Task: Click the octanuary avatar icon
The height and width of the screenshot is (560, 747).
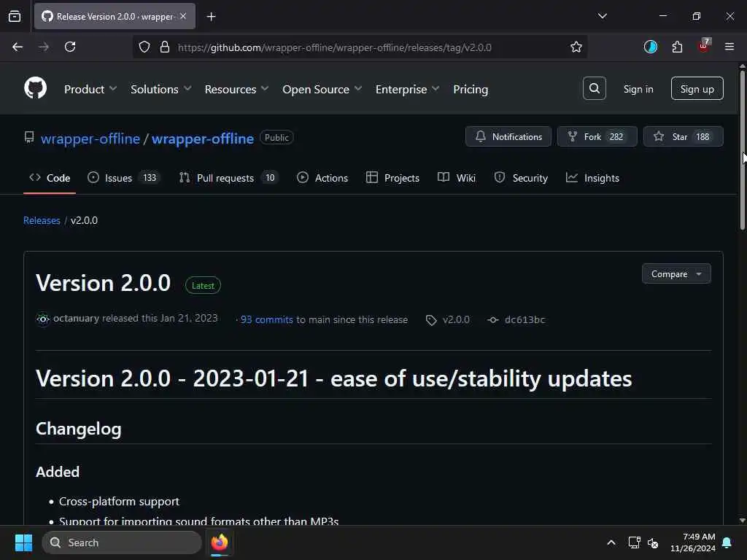Action: coord(43,319)
